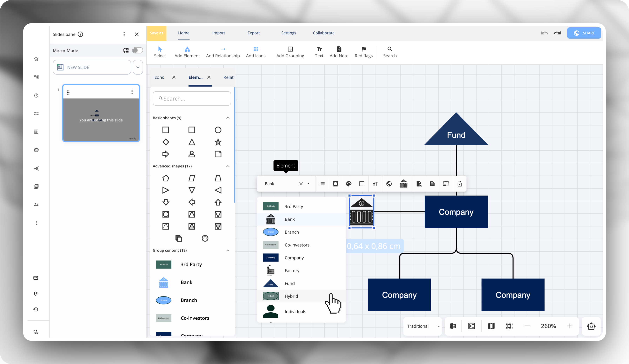Click the Add Grouping tool
Viewport: 629px width, 364px height.
290,52
